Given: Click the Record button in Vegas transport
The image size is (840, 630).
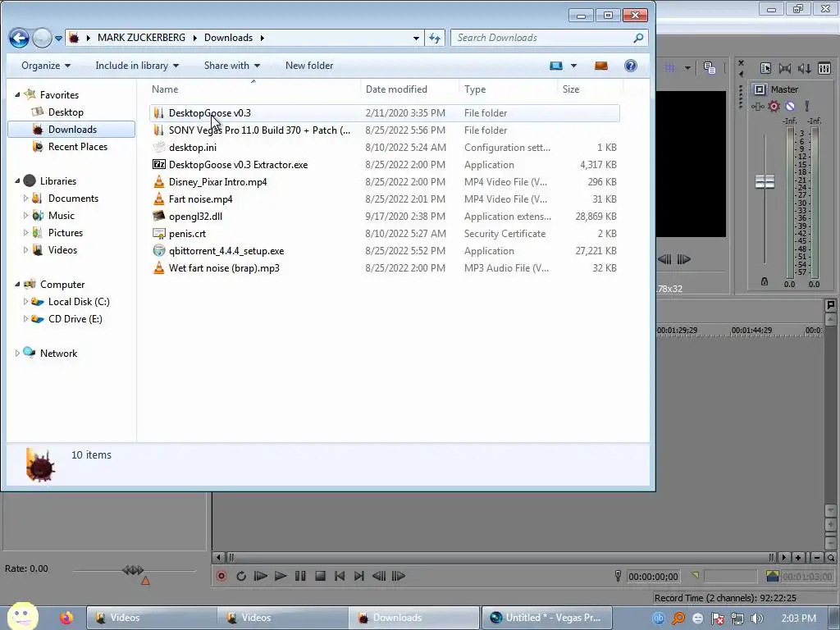Looking at the screenshot, I should click(221, 576).
